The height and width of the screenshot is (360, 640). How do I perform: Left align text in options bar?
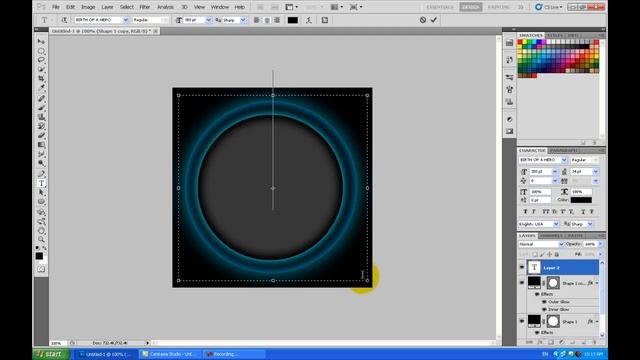(256, 20)
